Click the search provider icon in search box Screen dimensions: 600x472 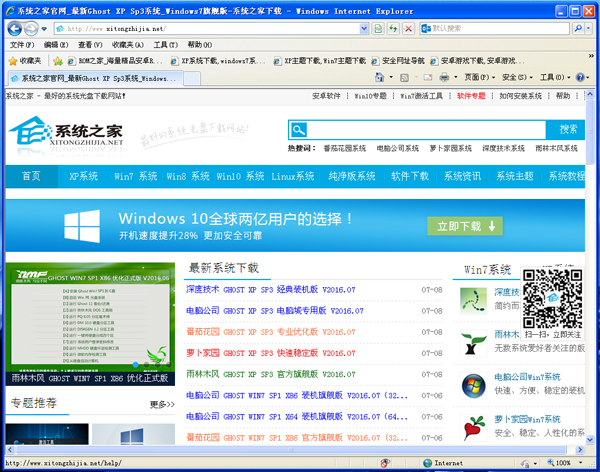(x=426, y=28)
